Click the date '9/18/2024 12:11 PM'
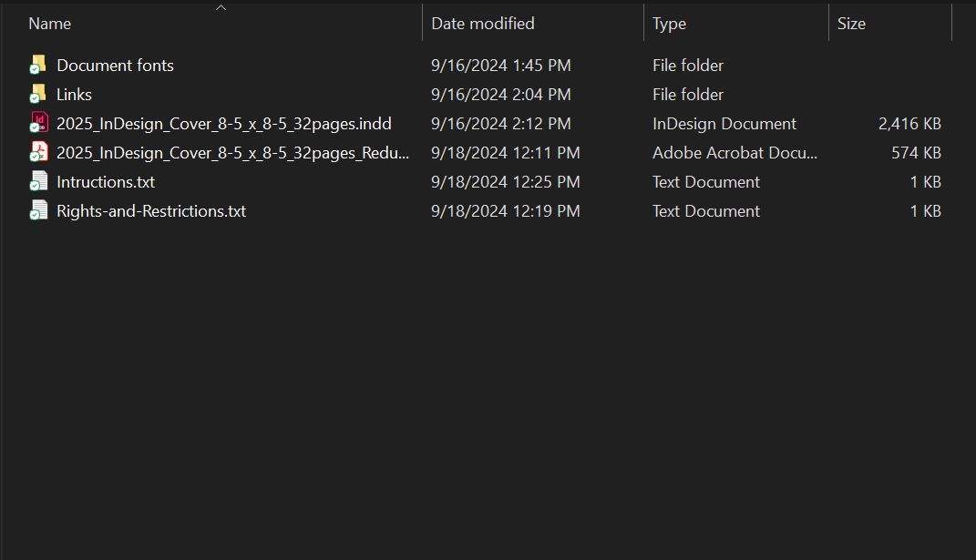Image resolution: width=976 pixels, height=560 pixels. click(x=506, y=153)
